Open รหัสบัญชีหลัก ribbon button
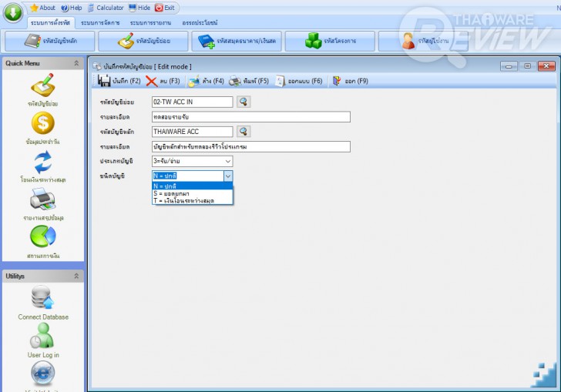 [x=50, y=41]
